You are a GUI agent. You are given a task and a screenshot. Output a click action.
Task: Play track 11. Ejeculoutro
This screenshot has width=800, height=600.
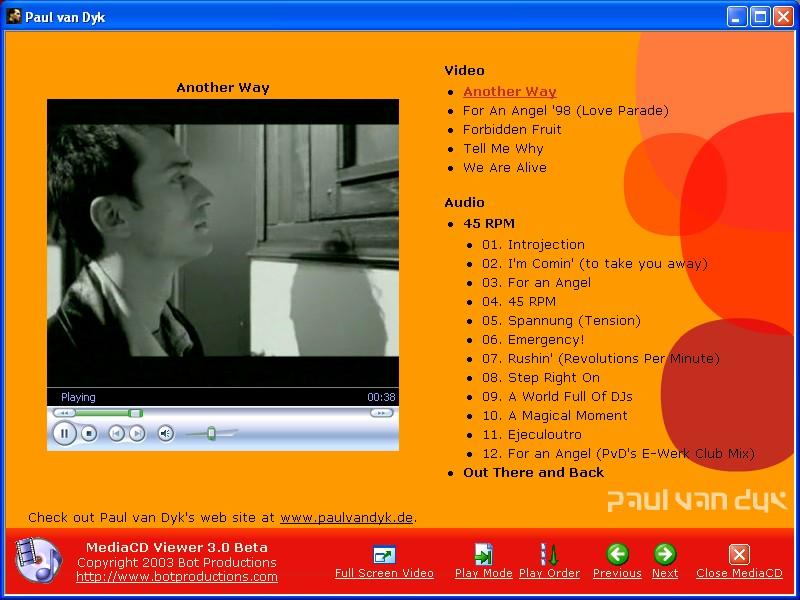pos(532,435)
